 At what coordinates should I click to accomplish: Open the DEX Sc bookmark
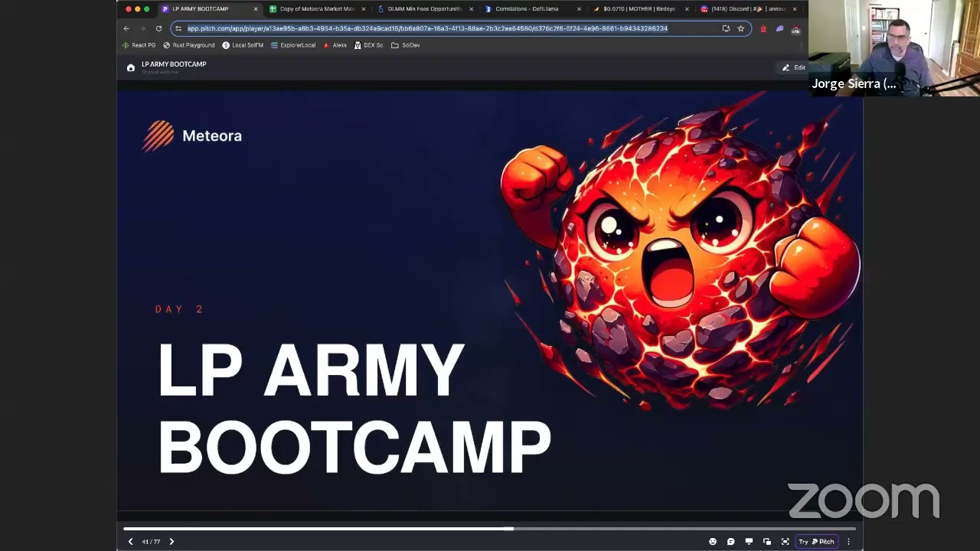[368, 45]
